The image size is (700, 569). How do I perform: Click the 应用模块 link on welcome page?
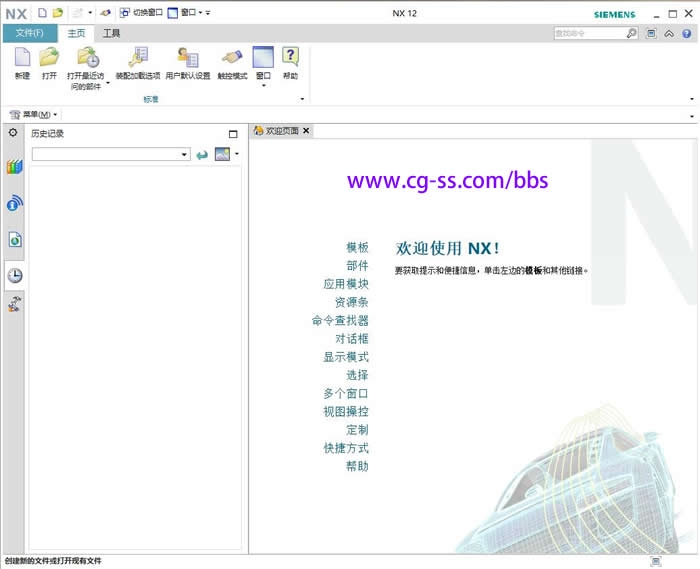pos(345,284)
